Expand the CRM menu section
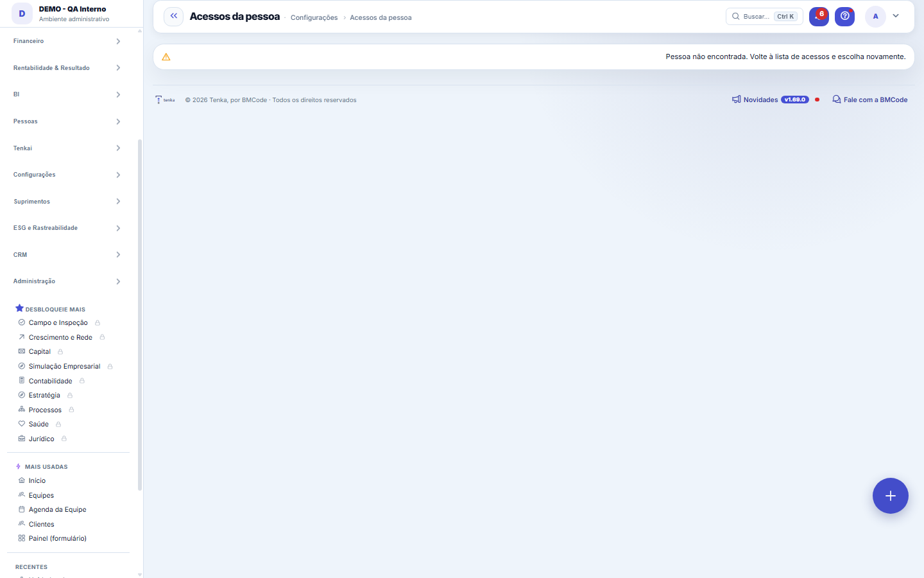This screenshot has width=924, height=578. click(67, 255)
